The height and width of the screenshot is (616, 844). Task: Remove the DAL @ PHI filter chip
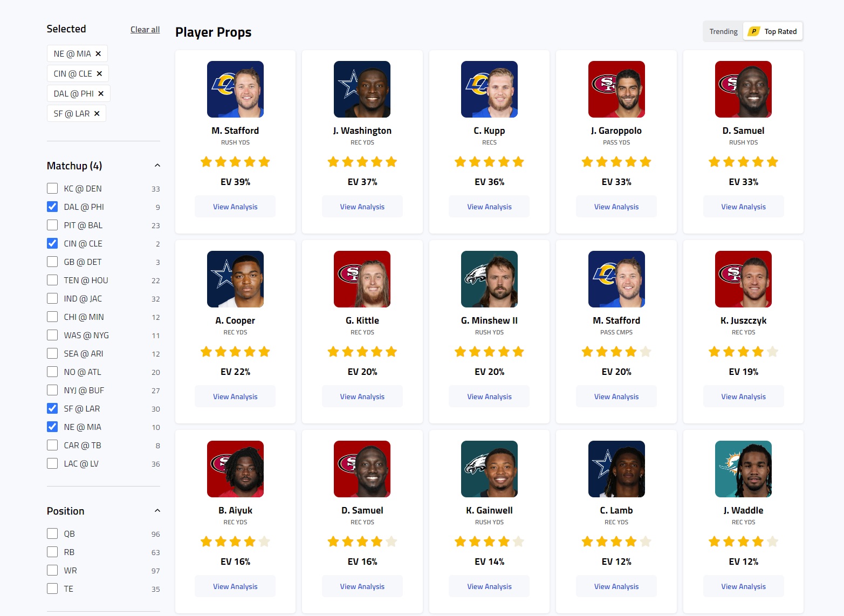click(x=101, y=93)
